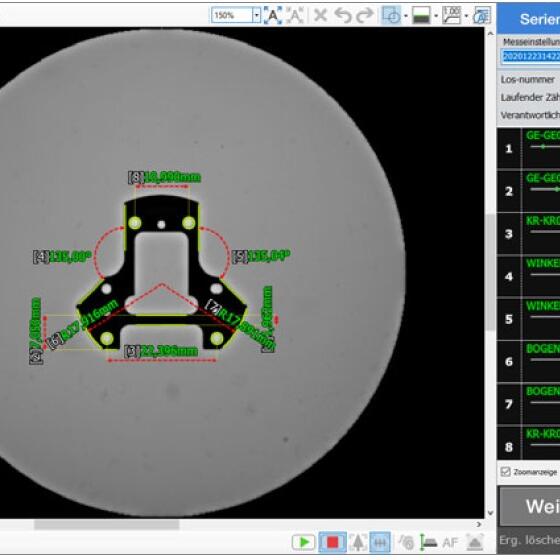
Task: Click the scroll down arrow of image view
Action: click(x=491, y=513)
